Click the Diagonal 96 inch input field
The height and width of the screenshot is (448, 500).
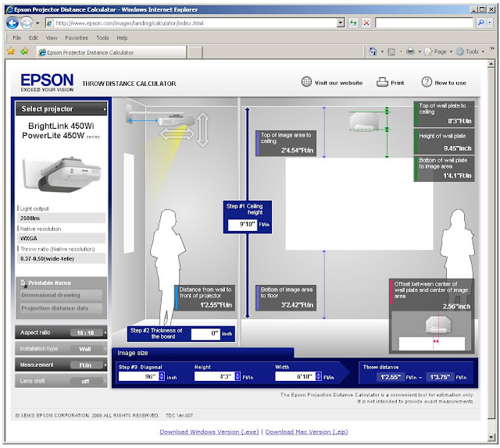coord(138,377)
